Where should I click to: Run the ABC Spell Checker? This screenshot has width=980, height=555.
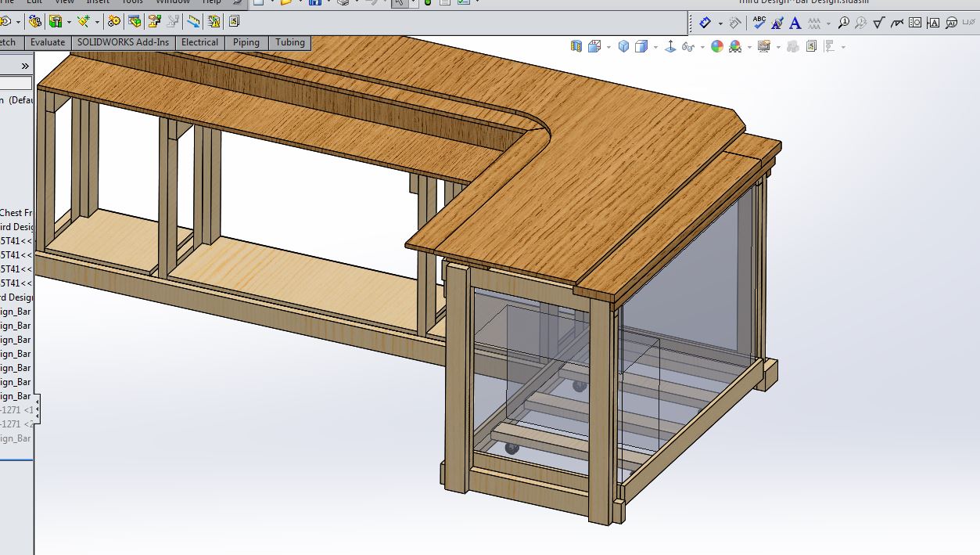(x=759, y=23)
